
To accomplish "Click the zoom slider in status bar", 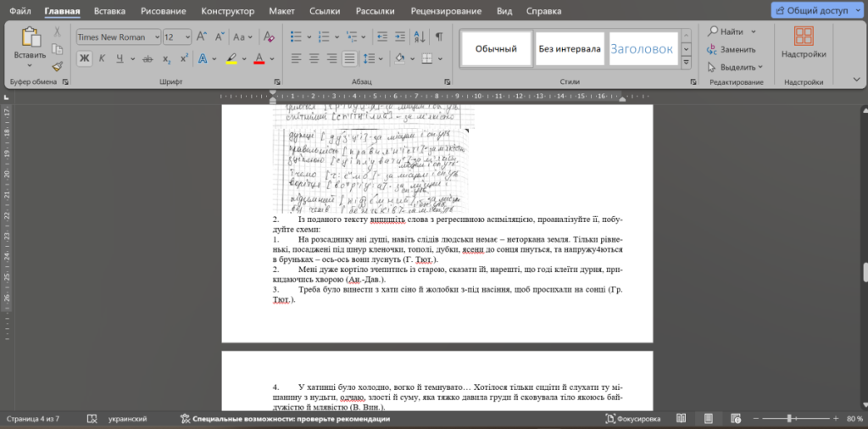I will click(x=789, y=419).
